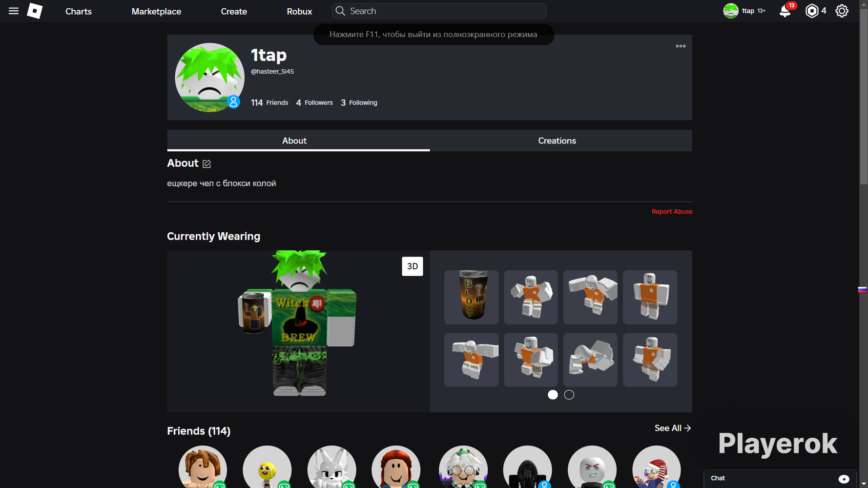
Task: Click the Friends (114) heading
Action: [x=199, y=431]
